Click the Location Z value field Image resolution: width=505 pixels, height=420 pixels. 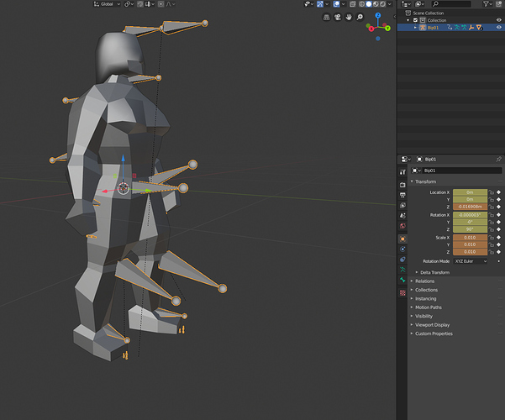coord(470,206)
